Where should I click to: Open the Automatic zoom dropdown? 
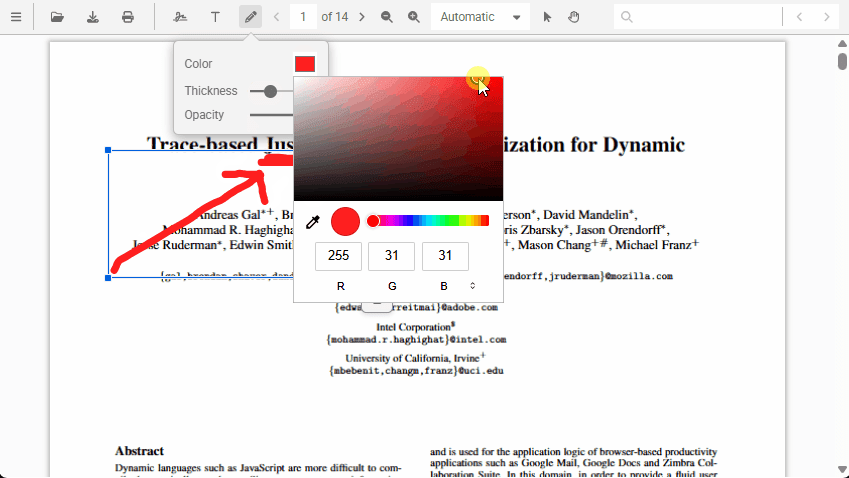coord(480,17)
